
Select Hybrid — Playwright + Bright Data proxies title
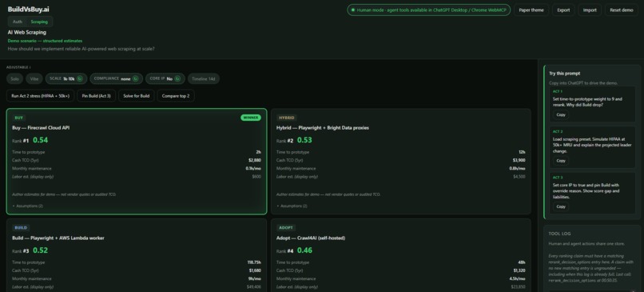(x=323, y=128)
